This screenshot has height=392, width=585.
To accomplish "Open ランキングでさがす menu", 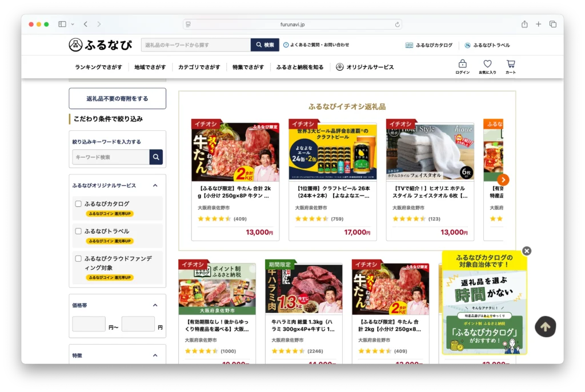I will coord(98,67).
